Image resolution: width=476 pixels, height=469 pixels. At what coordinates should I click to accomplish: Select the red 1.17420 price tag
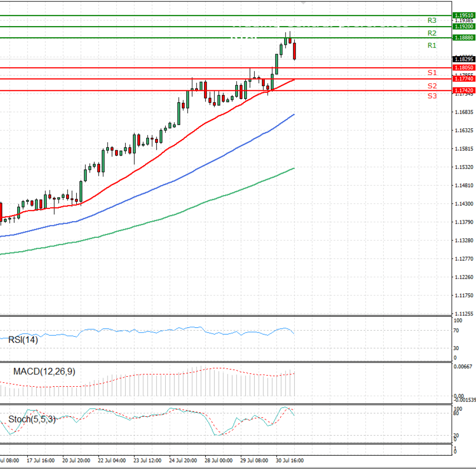(x=464, y=90)
